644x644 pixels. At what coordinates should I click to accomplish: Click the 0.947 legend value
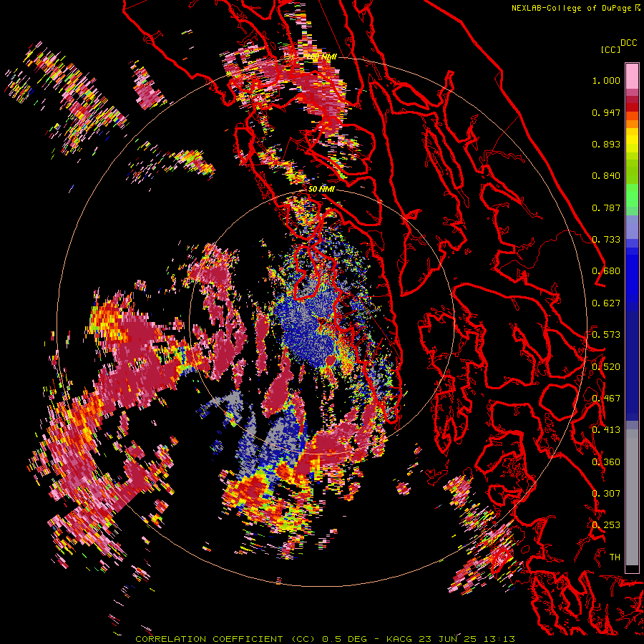[x=606, y=112]
